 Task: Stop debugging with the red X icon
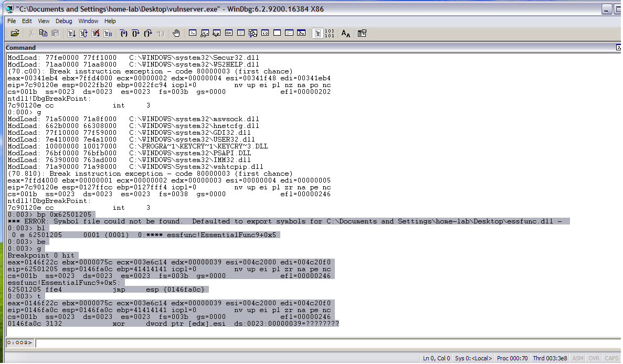coord(96,34)
